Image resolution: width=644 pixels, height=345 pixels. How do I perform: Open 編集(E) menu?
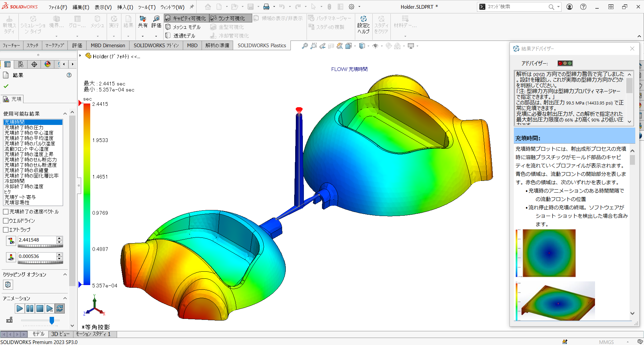pyautogui.click(x=81, y=7)
